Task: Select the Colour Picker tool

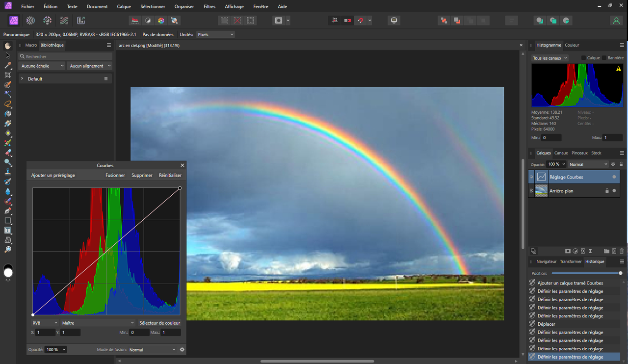Action: [x=8, y=65]
